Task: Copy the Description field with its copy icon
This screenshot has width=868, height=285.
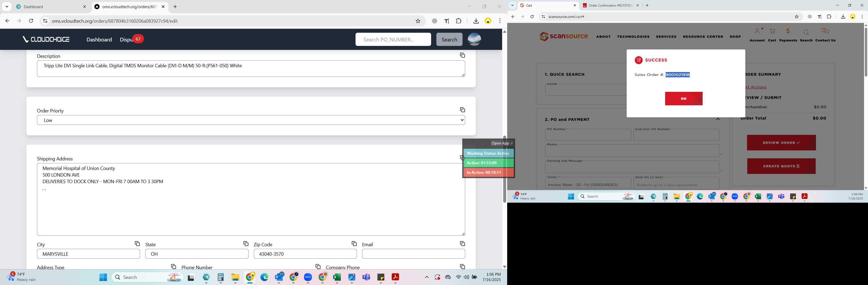Action: point(462,55)
